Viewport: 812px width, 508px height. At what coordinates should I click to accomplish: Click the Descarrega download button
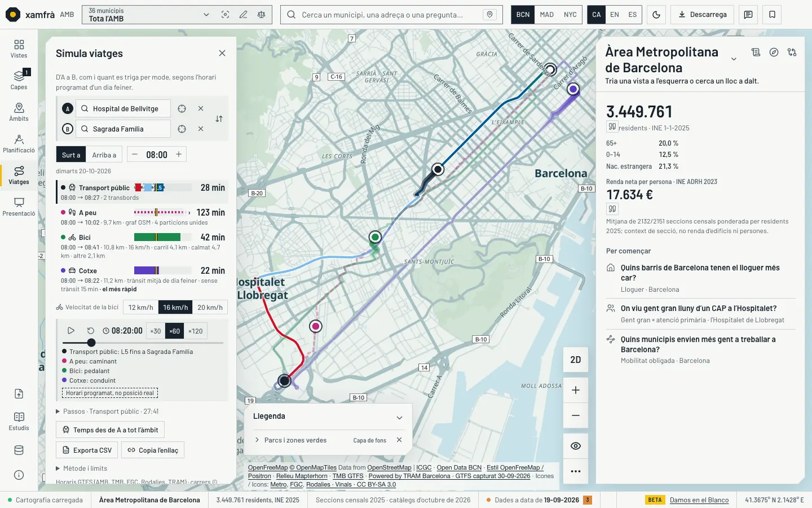[702, 15]
